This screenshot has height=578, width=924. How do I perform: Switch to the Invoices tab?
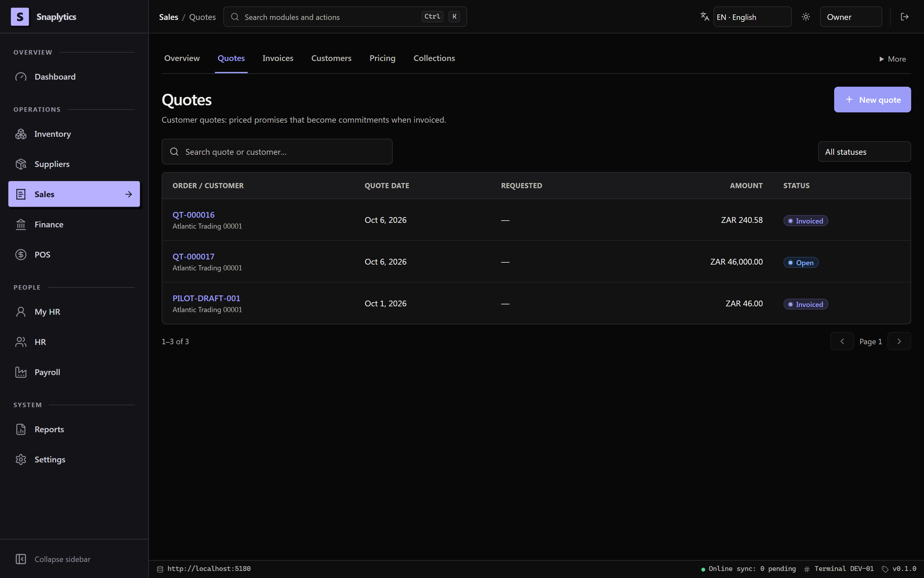[278, 58]
